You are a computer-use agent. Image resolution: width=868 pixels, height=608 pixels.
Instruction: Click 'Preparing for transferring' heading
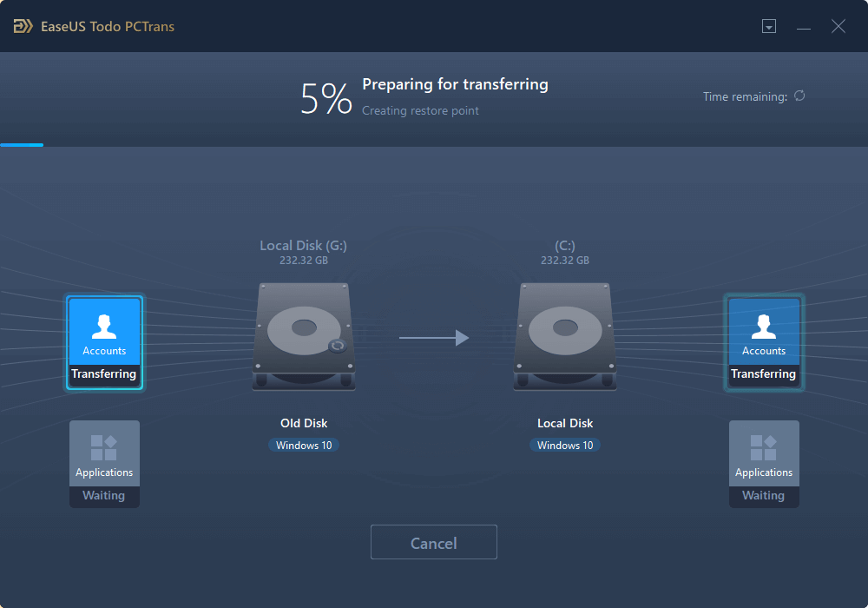click(455, 84)
